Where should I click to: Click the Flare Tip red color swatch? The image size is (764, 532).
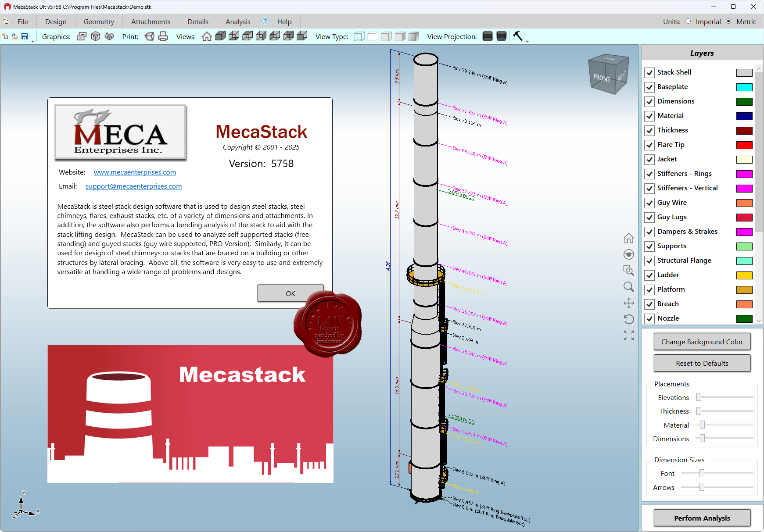[744, 145]
